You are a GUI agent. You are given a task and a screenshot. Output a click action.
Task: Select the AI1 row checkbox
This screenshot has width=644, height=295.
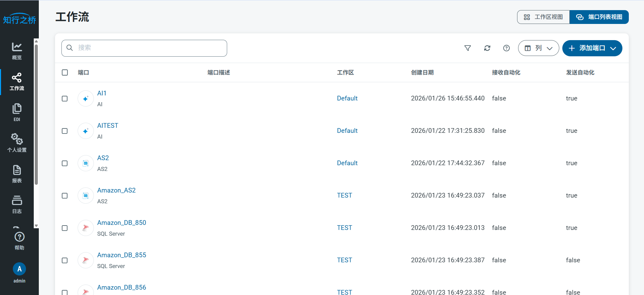65,98
